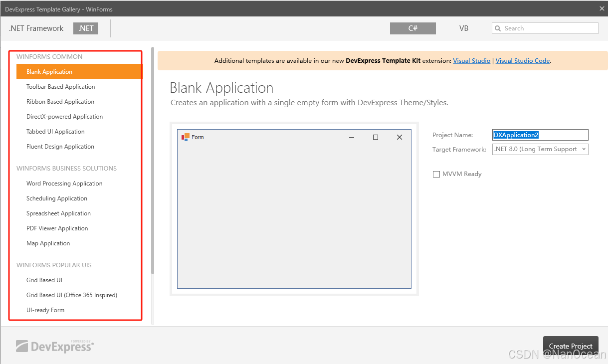The width and height of the screenshot is (608, 364).
Task: Open the Visual Studio Code extension link
Action: click(523, 60)
